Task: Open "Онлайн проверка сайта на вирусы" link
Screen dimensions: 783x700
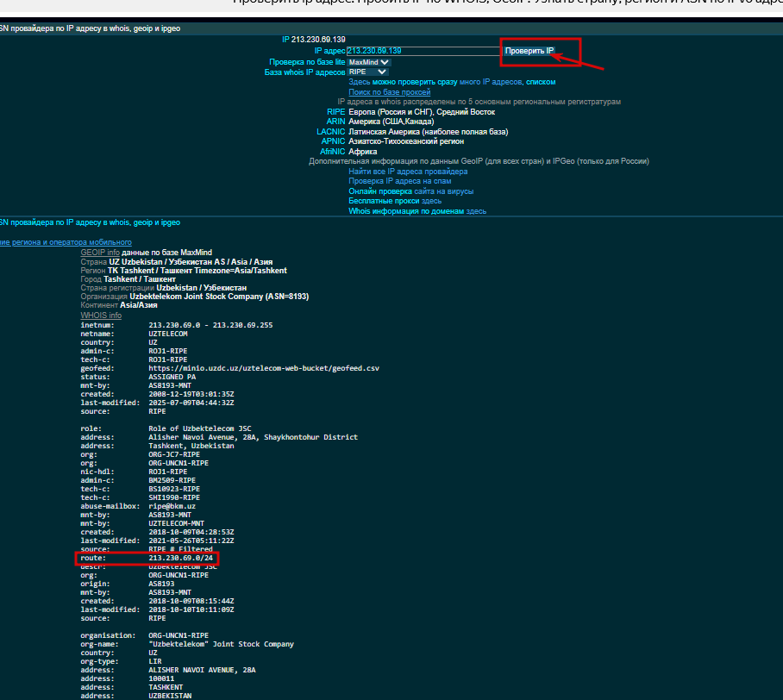Action: point(411,191)
